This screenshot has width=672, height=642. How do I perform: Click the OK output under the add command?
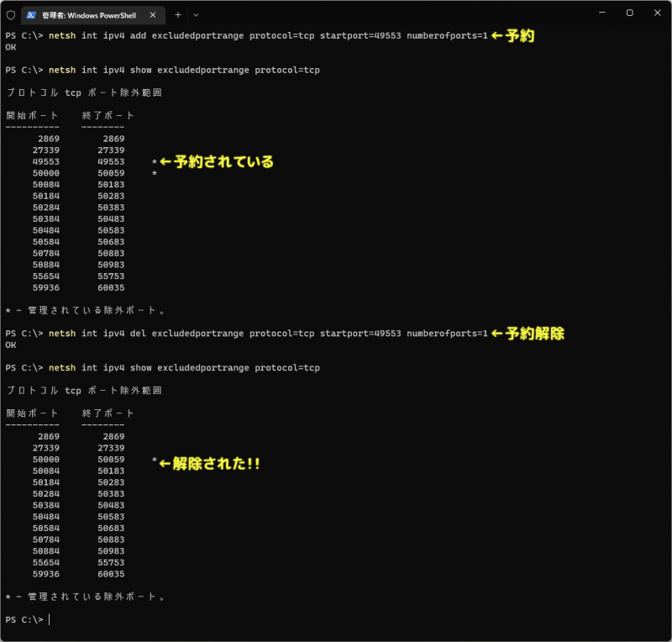9,47
